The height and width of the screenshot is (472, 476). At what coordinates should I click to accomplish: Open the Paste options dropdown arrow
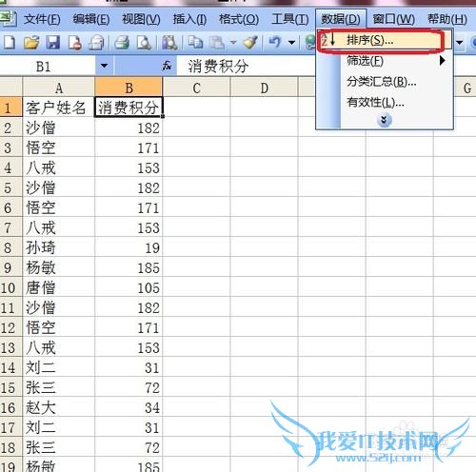(233, 42)
